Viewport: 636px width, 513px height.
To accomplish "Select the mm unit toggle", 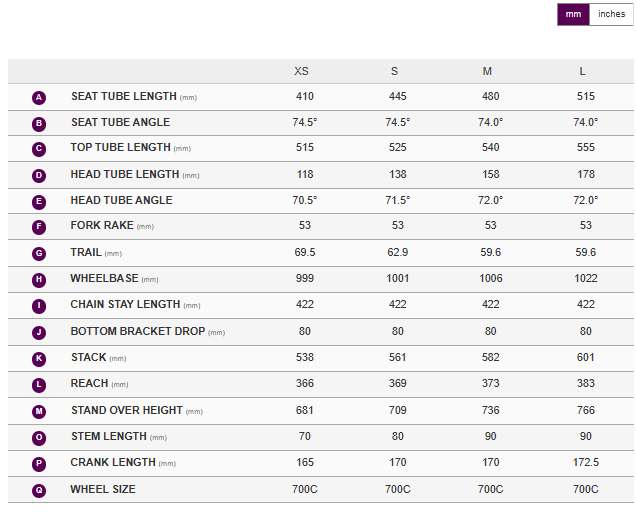I will (573, 14).
